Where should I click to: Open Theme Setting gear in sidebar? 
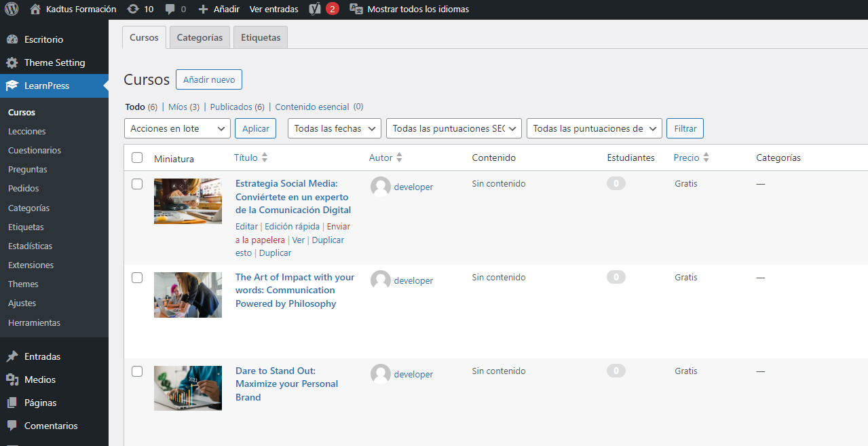pyautogui.click(x=12, y=62)
